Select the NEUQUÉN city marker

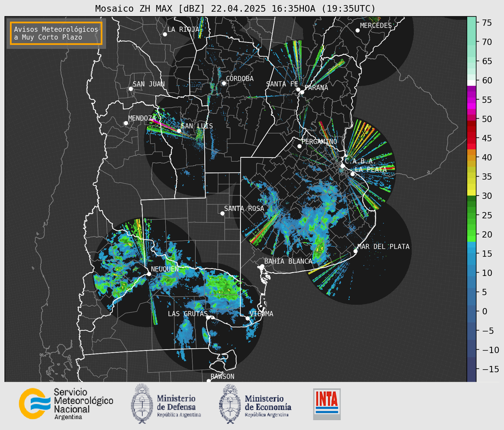point(149,274)
